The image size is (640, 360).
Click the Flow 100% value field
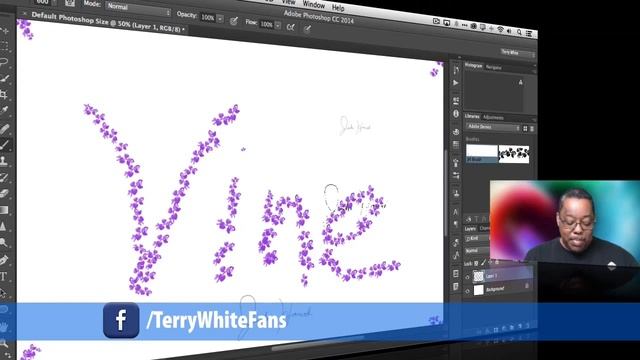266,24
